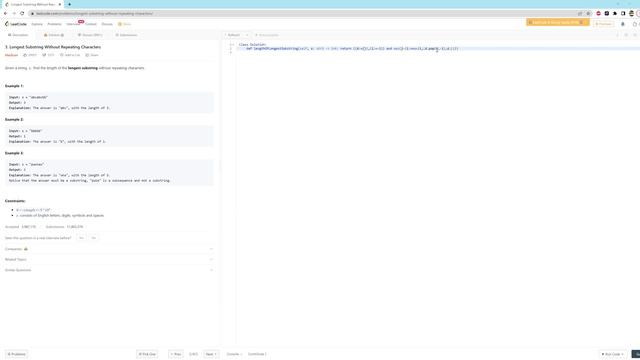Open the Problems menu item
640x360 pixels.
point(54,24)
